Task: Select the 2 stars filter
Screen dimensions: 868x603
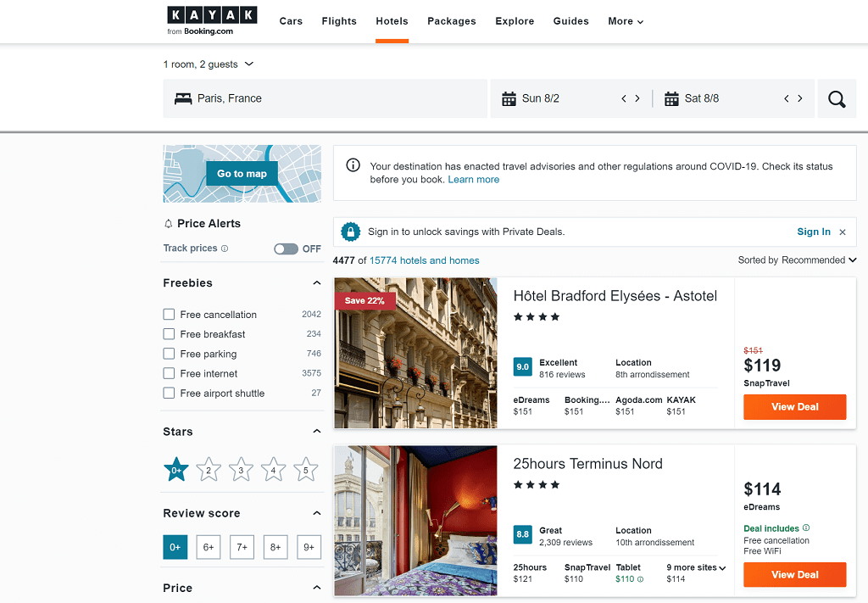Action: click(209, 470)
